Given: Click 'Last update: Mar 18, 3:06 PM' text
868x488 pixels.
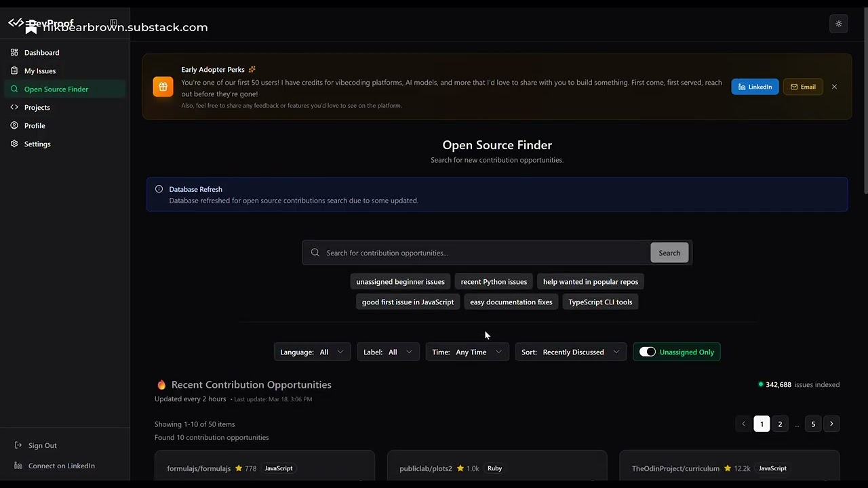Looking at the screenshot, I should [273, 399].
